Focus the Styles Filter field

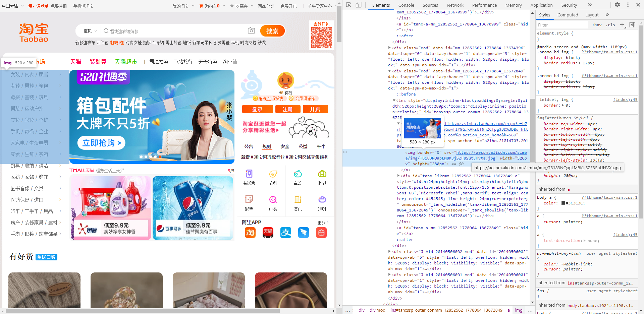pyautogui.click(x=562, y=25)
